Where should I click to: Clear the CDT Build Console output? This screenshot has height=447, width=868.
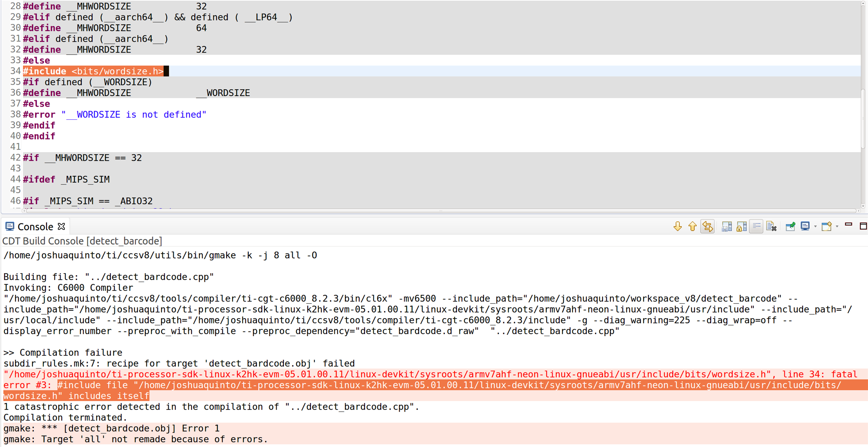pyautogui.click(x=771, y=226)
